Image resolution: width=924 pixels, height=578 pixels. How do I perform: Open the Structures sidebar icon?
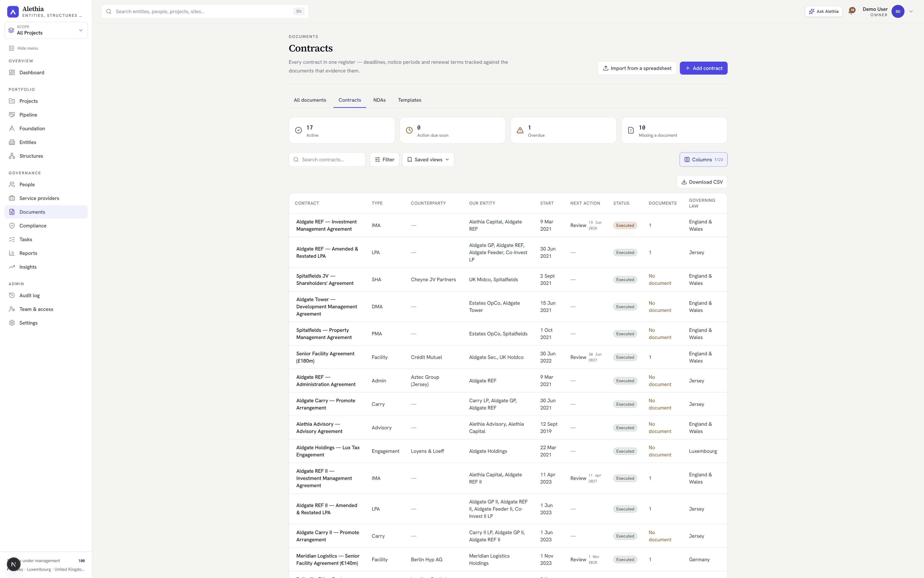click(x=12, y=156)
